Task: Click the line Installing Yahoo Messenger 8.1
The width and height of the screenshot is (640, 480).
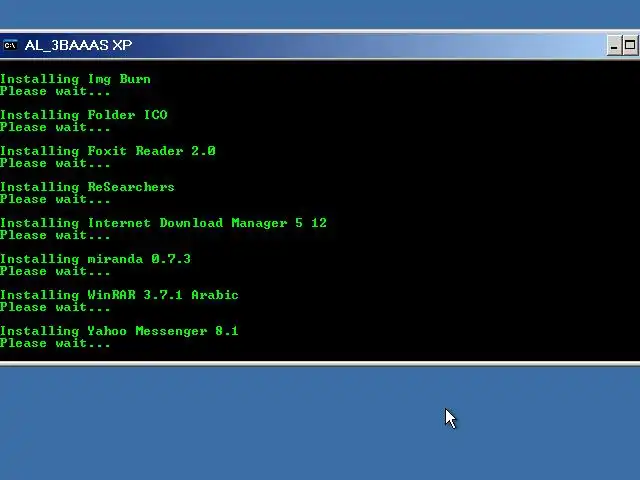Action: (119, 331)
